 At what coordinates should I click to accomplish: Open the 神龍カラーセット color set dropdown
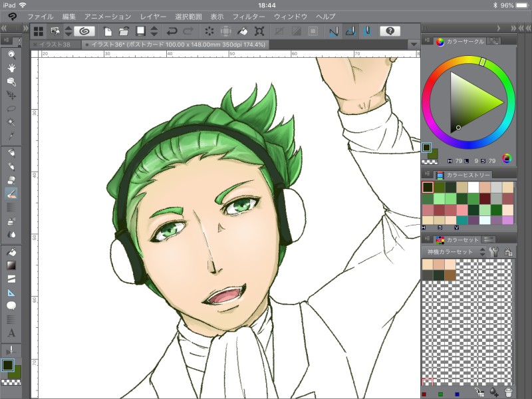coord(452,252)
